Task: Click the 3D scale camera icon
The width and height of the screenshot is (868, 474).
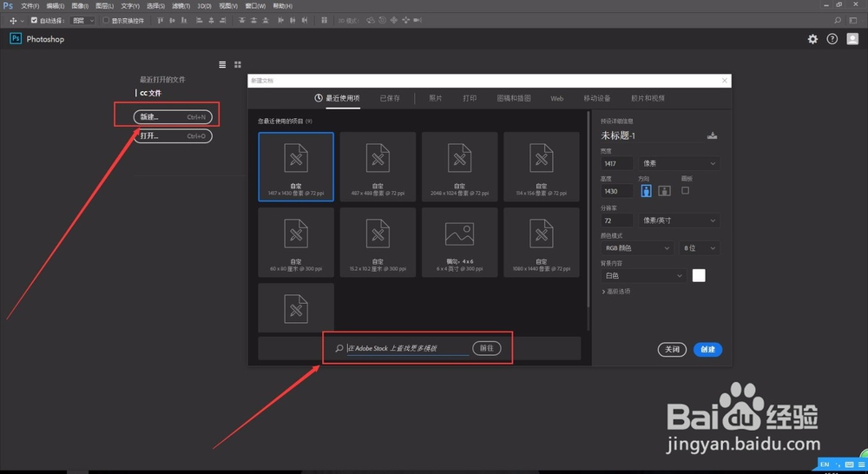Action: pos(418,21)
